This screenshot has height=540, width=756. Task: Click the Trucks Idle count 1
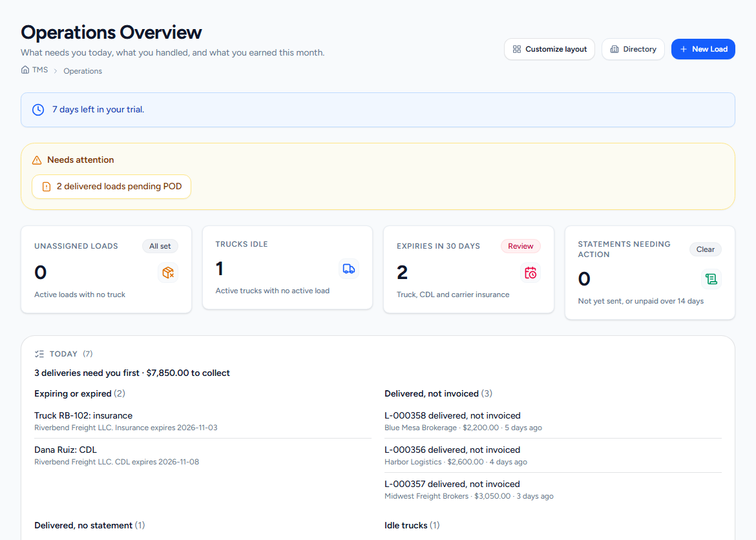coord(220,269)
